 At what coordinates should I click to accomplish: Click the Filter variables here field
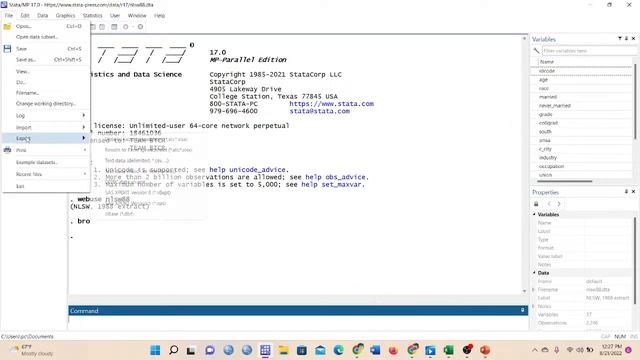click(x=589, y=51)
